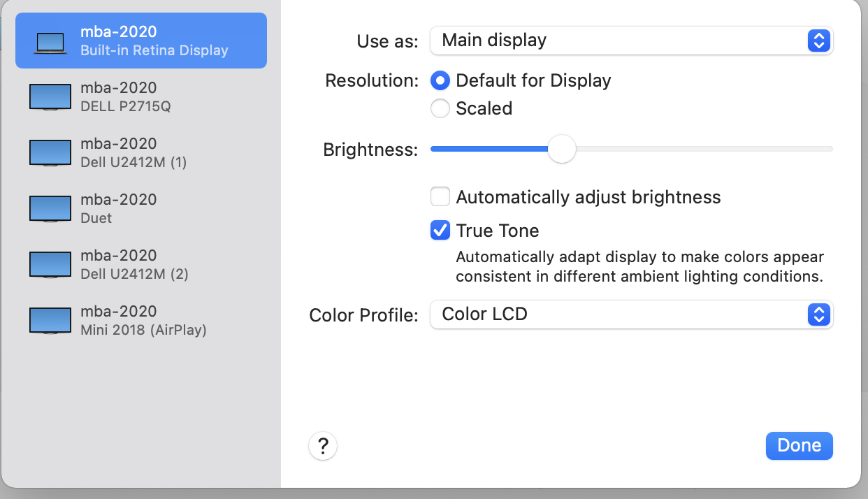Open help with the question mark button
The image size is (868, 499).
323,446
